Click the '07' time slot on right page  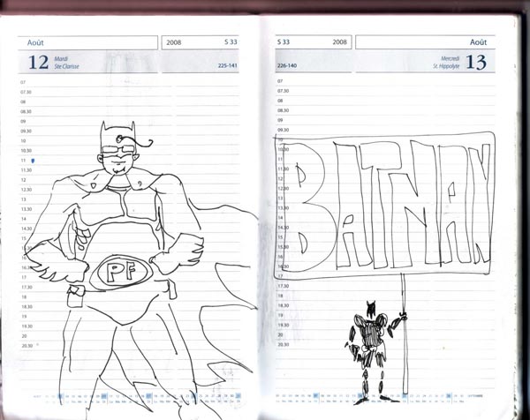click(280, 81)
